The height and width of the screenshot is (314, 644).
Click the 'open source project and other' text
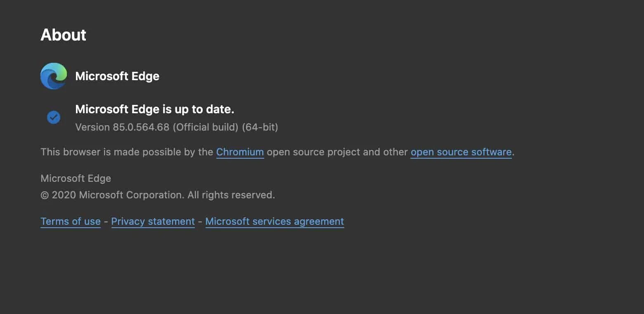tap(337, 152)
